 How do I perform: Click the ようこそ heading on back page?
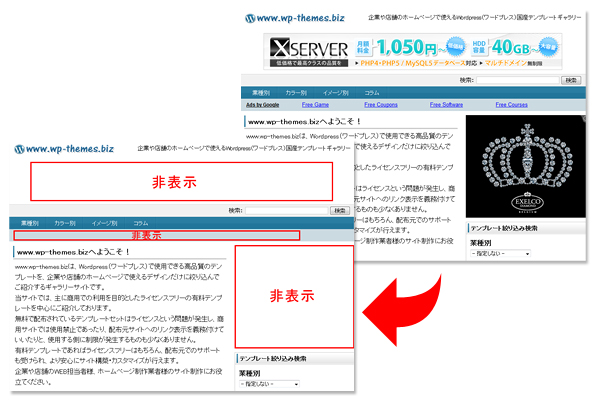click(304, 122)
